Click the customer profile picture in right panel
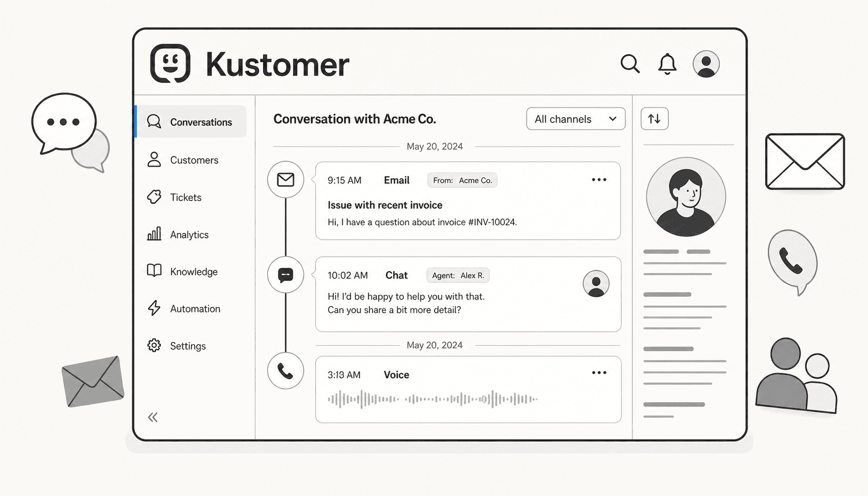This screenshot has width=868, height=496. [x=686, y=196]
